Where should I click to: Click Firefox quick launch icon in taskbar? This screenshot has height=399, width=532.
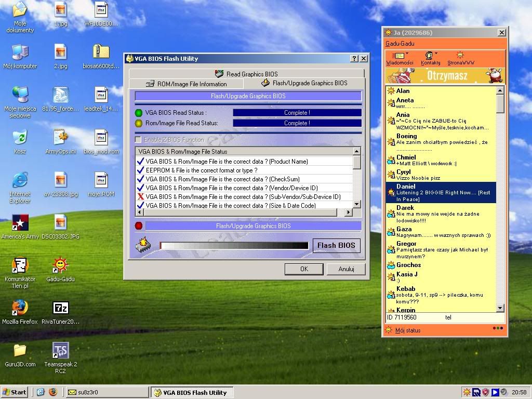52,392
